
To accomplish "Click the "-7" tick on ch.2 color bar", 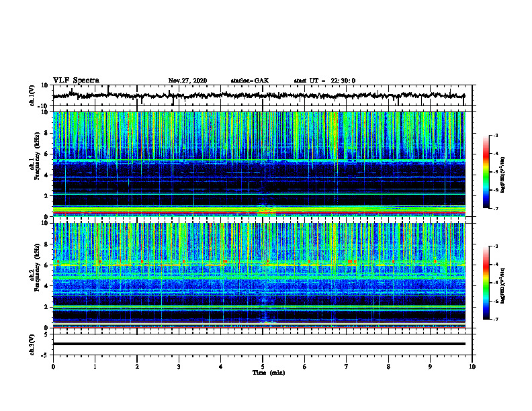I will click(496, 319).
